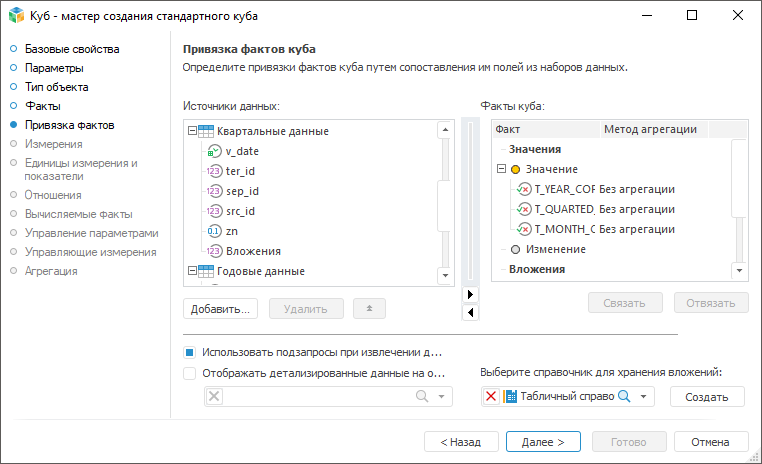Click the zn decimal field icon

coord(213,231)
